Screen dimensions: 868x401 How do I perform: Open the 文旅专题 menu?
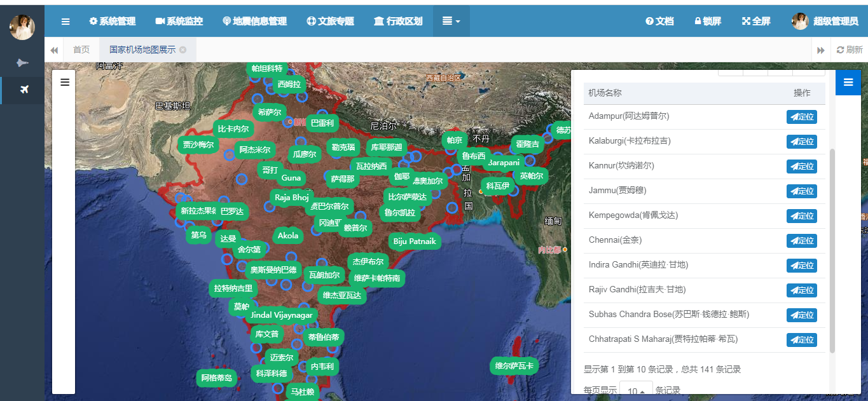(x=330, y=22)
